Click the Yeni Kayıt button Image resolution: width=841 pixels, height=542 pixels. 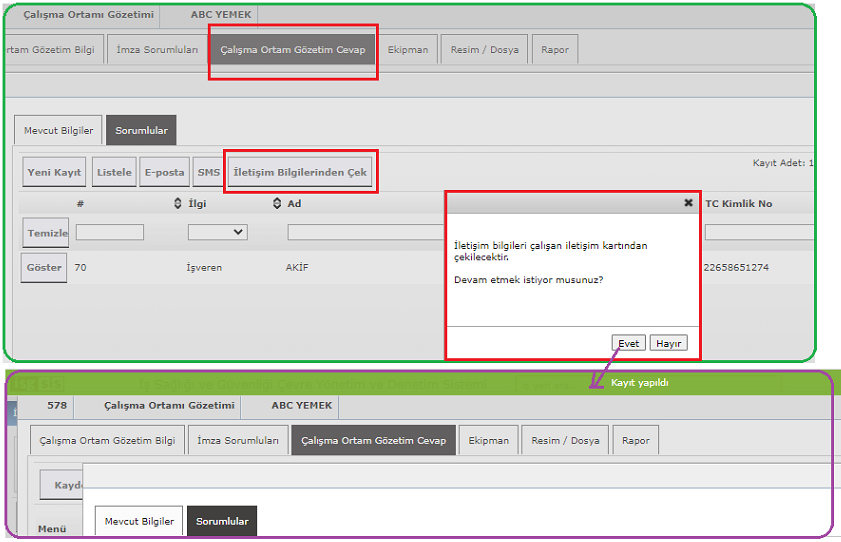[x=54, y=172]
